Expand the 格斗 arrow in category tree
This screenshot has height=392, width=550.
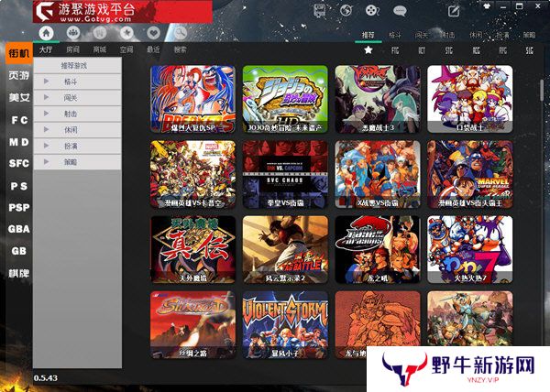click(x=47, y=82)
